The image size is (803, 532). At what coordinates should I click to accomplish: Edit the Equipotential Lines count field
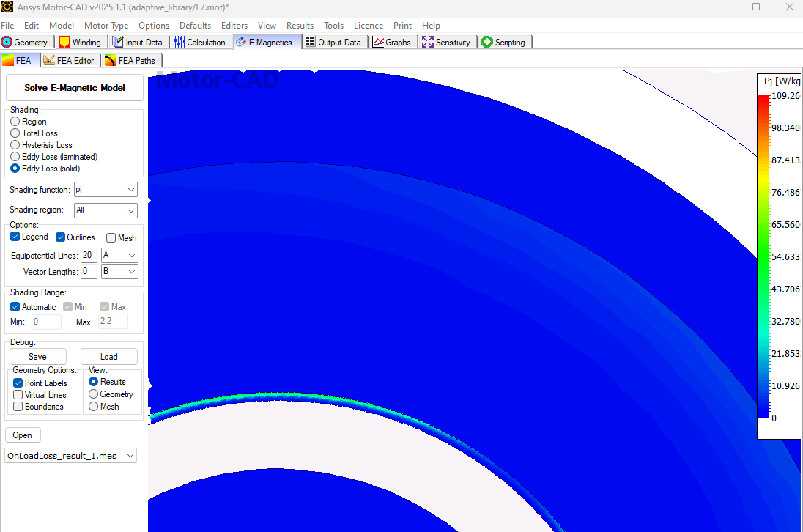point(89,255)
